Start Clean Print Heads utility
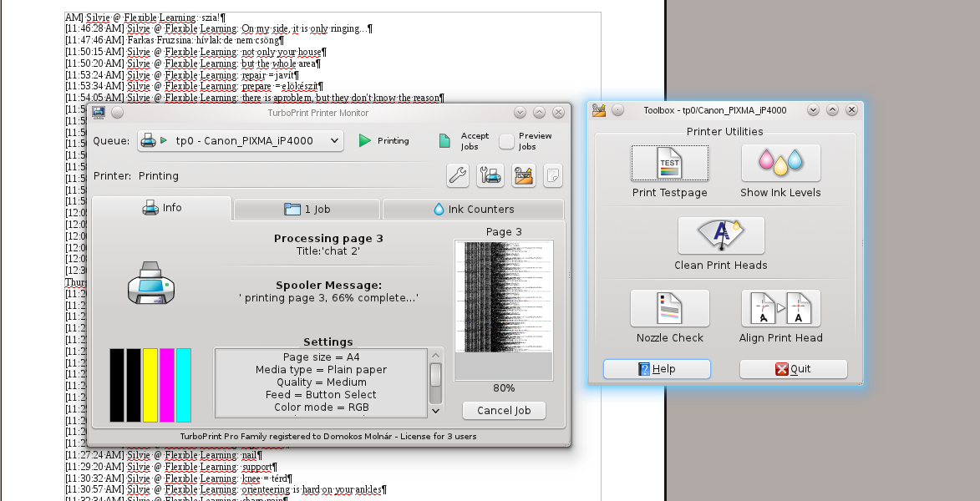This screenshot has width=980, height=501. [x=720, y=235]
